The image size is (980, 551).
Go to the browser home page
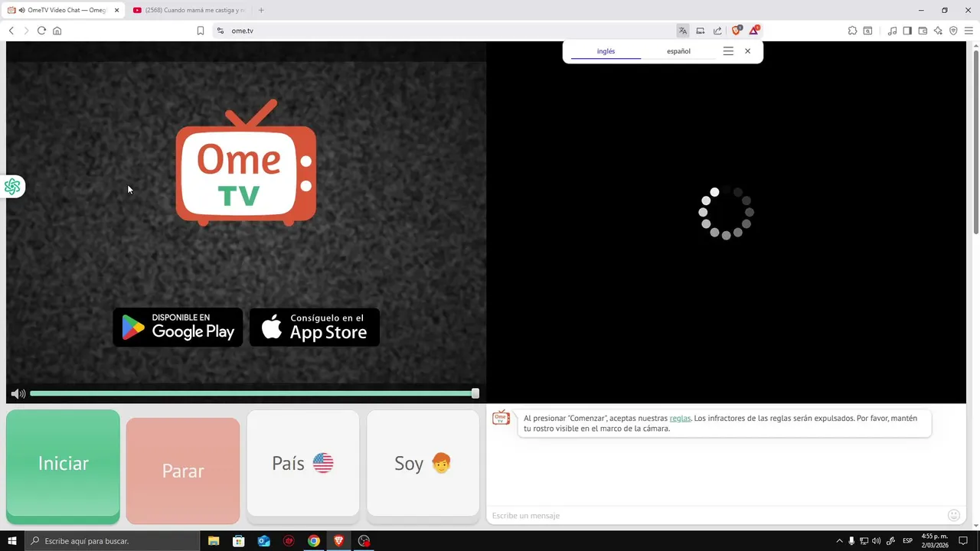tap(57, 31)
